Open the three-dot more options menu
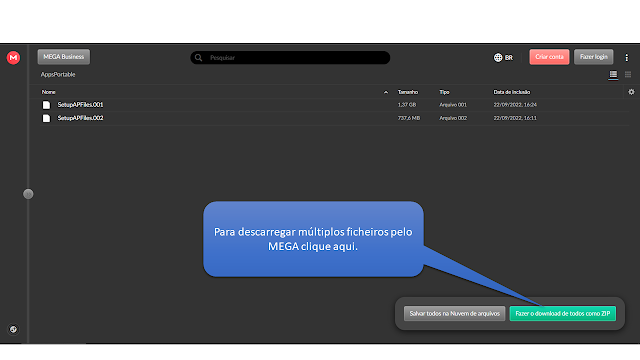640x360 pixels. tap(627, 58)
